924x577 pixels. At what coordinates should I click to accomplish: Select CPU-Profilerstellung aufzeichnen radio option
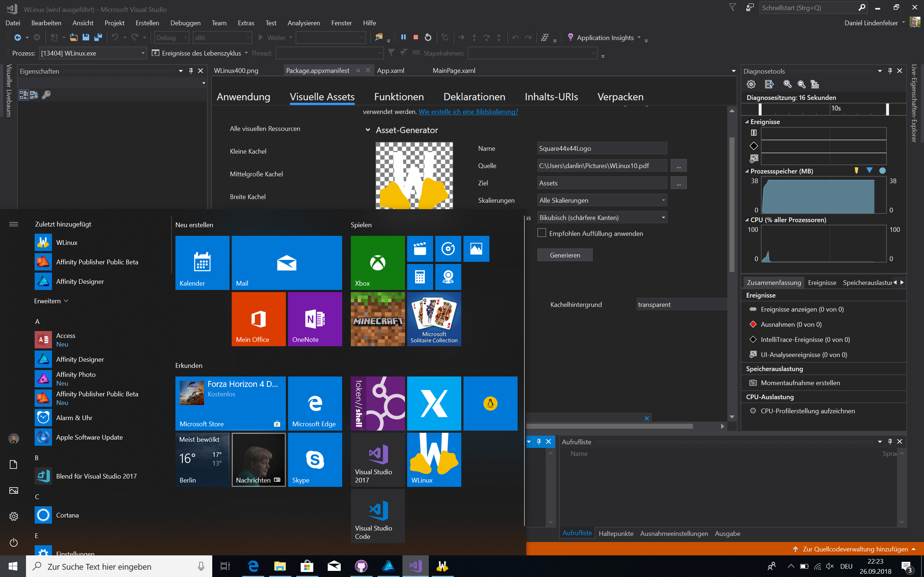coord(753,411)
